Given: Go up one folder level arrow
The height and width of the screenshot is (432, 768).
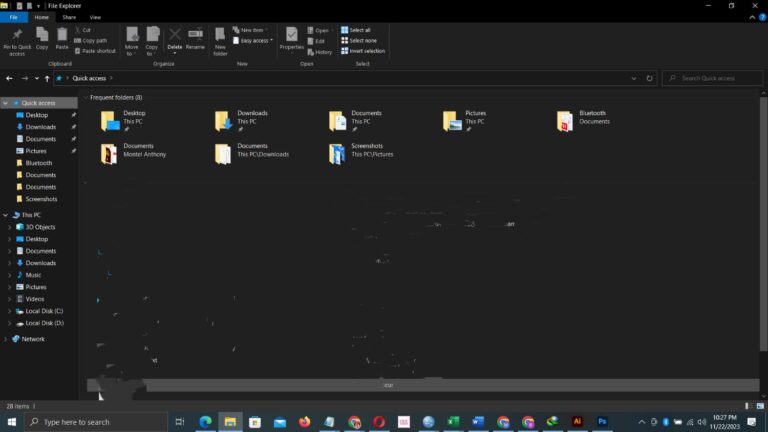Looking at the screenshot, I should point(47,78).
